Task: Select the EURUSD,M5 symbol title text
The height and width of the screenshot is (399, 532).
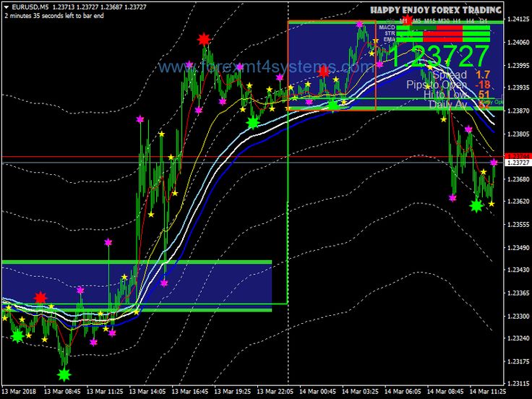Action: pos(30,7)
